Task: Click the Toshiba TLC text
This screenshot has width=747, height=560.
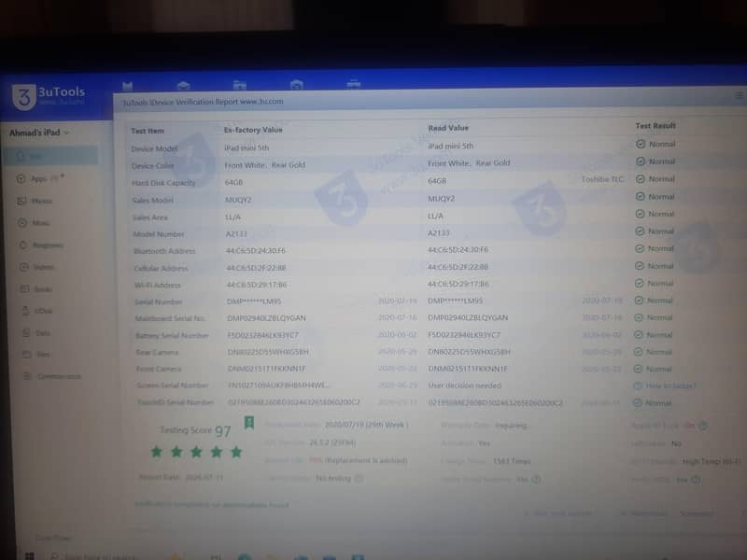Action: pos(602,179)
